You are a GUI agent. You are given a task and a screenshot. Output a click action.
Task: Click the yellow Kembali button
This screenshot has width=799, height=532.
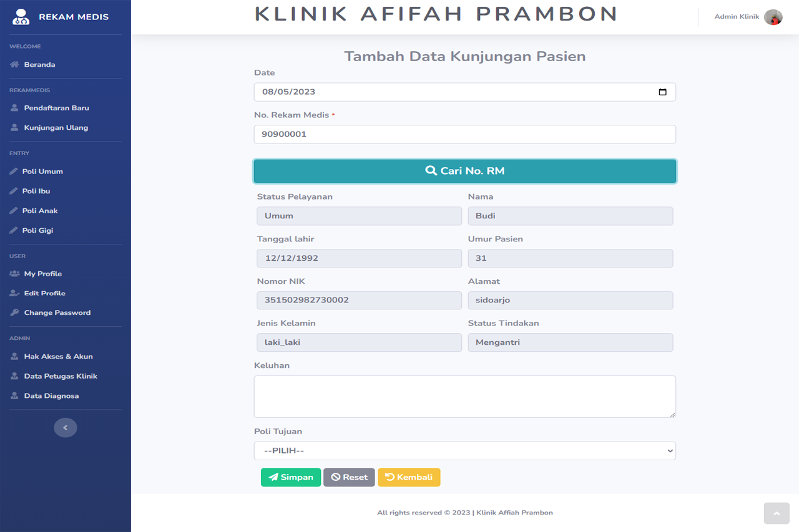click(409, 477)
